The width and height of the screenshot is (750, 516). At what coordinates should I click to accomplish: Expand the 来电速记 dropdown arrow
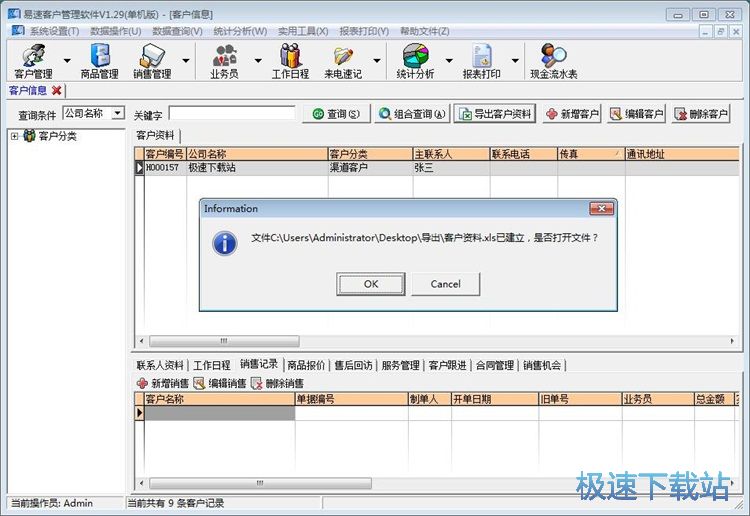click(x=377, y=61)
